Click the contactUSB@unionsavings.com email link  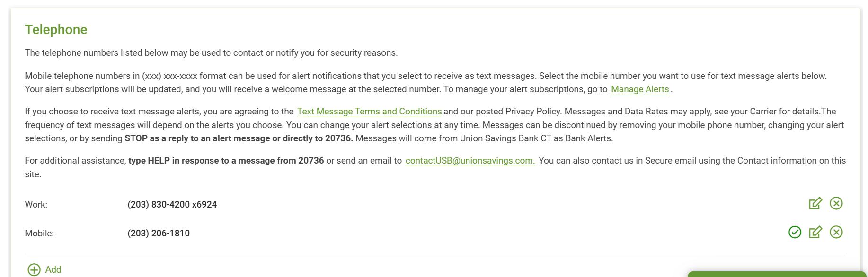(470, 161)
